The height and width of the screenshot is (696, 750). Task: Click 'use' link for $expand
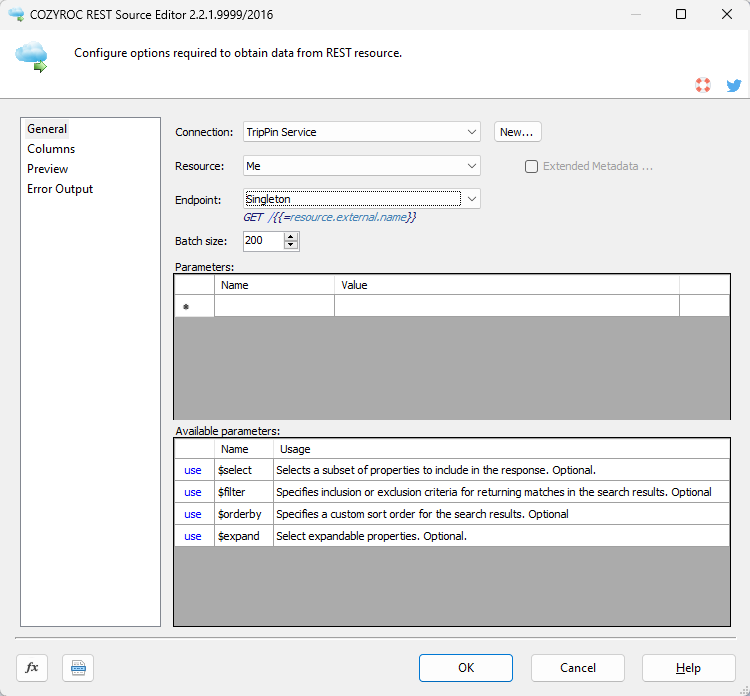pos(193,536)
